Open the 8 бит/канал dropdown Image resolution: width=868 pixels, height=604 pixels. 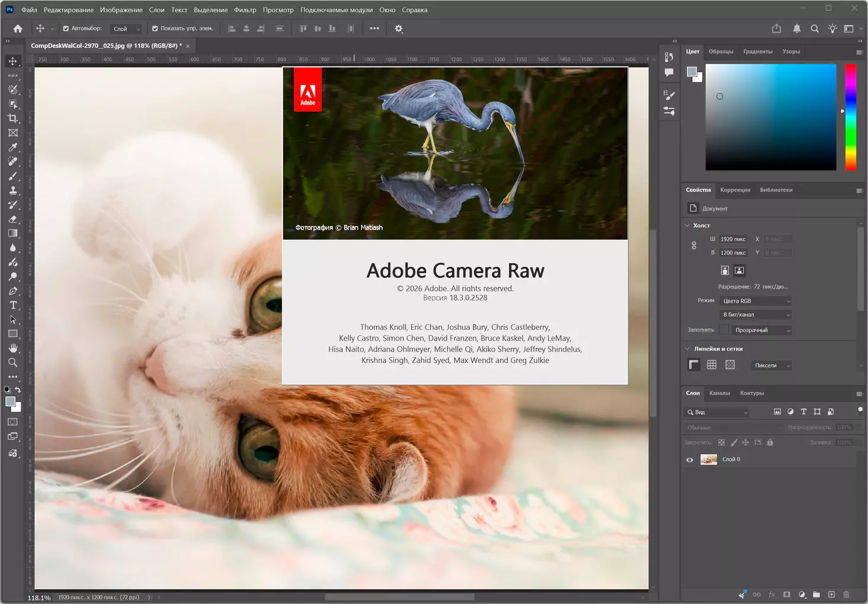(756, 314)
